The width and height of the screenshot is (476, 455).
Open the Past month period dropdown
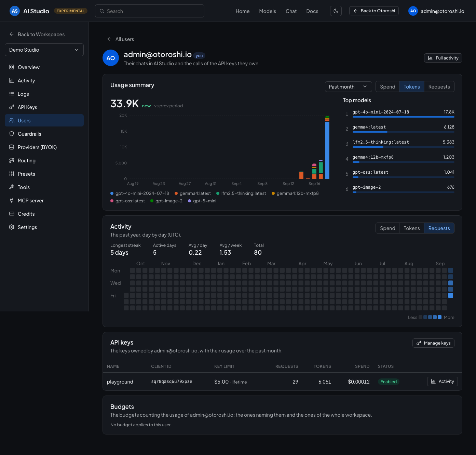348,87
